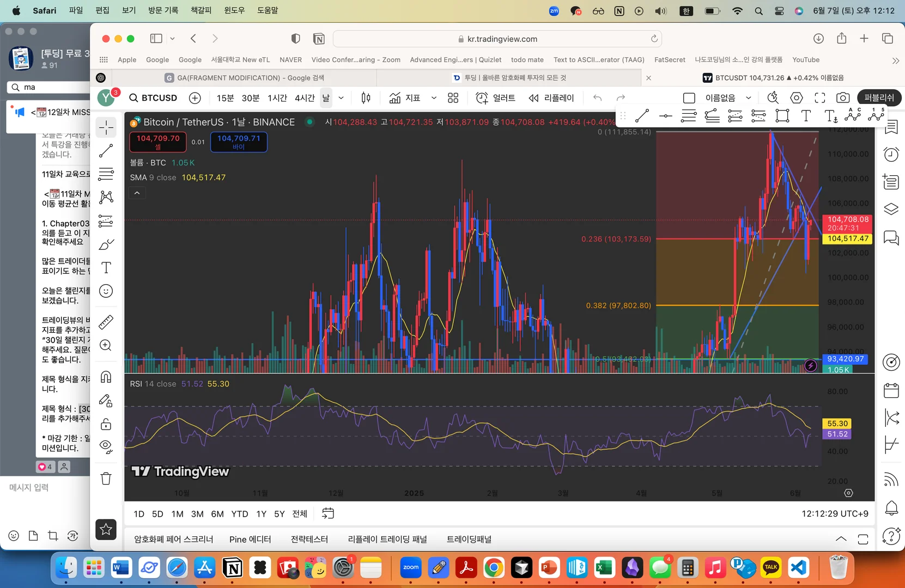Image resolution: width=905 pixels, height=588 pixels.
Task: Add a symbol to compare with plus icon
Action: (x=195, y=98)
